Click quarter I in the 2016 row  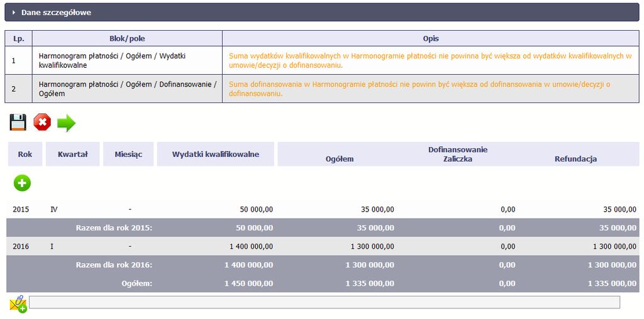52,246
